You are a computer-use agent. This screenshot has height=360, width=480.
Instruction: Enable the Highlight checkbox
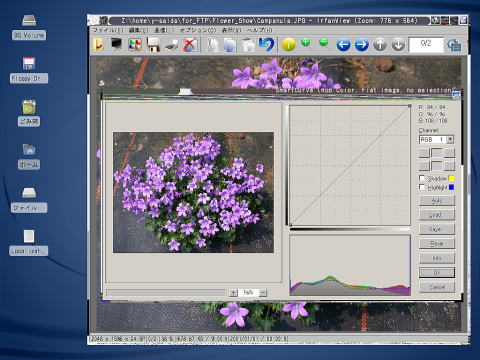422,187
